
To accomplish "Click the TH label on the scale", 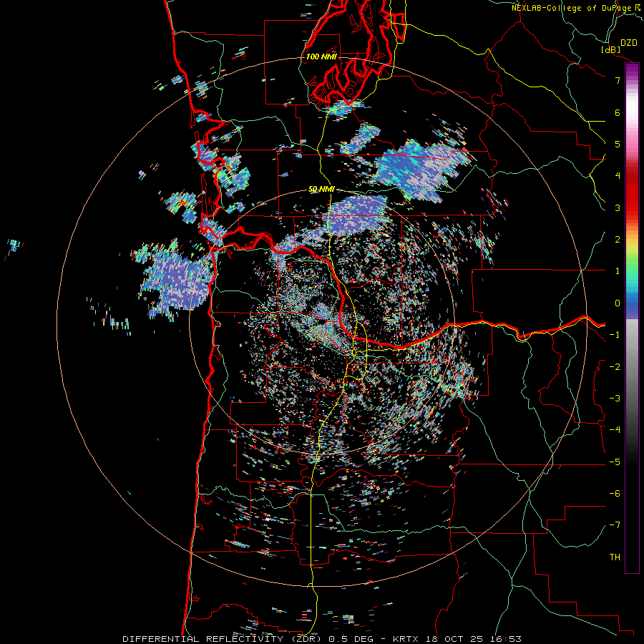I will coord(615,557).
